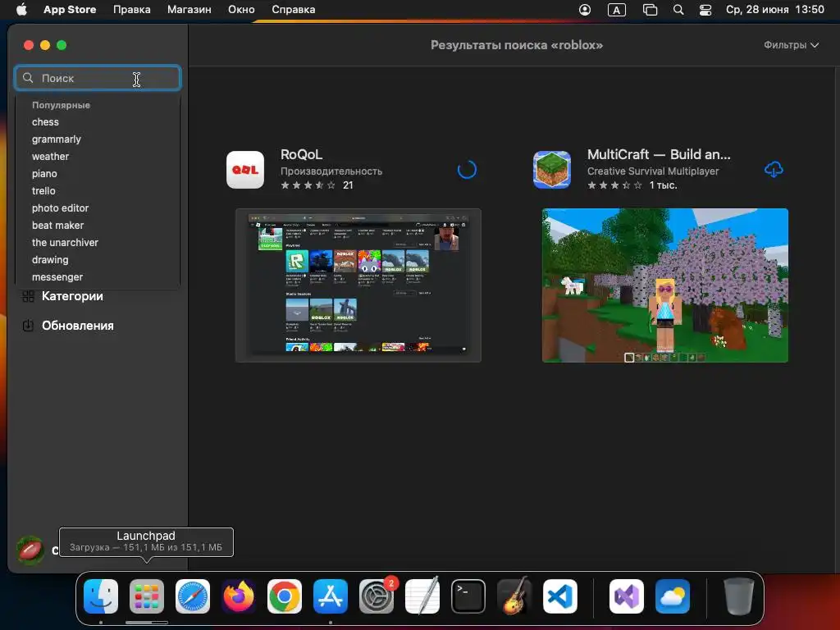Screen dimensions: 840x630
Task: Open Stage Manager menu bar icon
Action: click(650, 10)
